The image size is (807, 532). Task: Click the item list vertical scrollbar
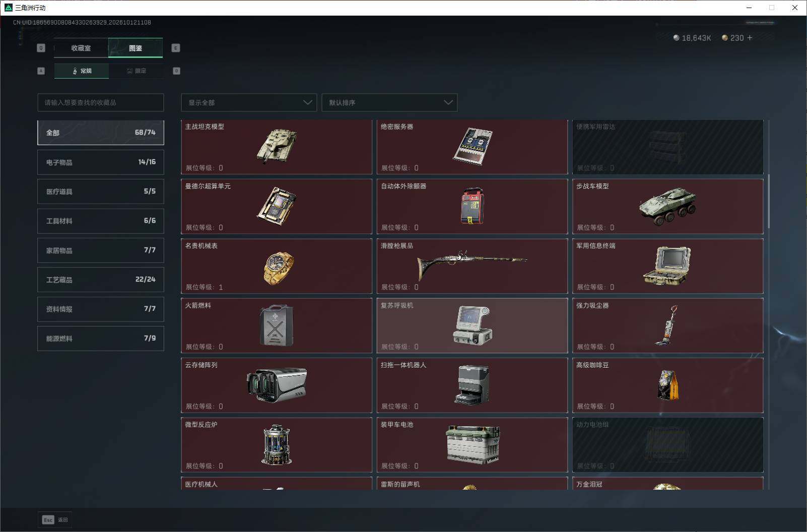pos(769,201)
